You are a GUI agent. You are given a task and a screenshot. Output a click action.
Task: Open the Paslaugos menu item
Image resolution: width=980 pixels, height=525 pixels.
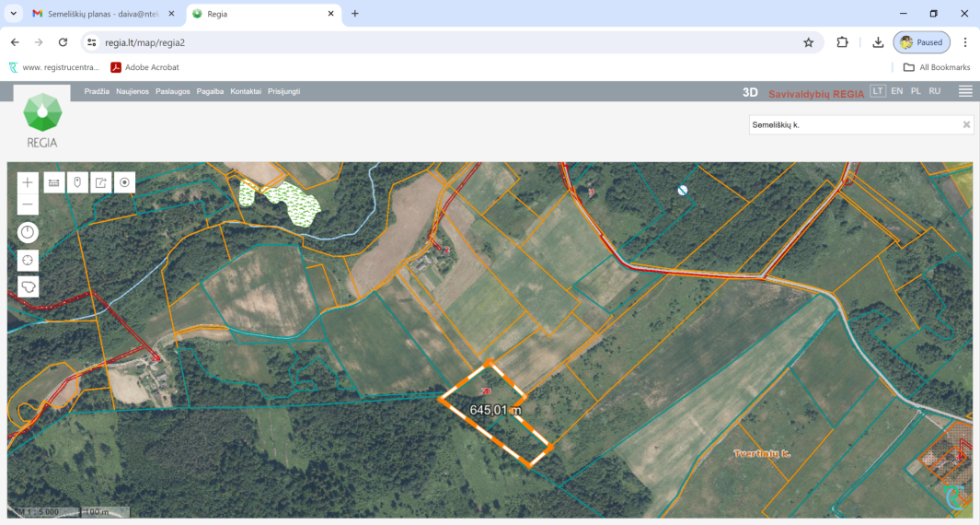(x=172, y=91)
